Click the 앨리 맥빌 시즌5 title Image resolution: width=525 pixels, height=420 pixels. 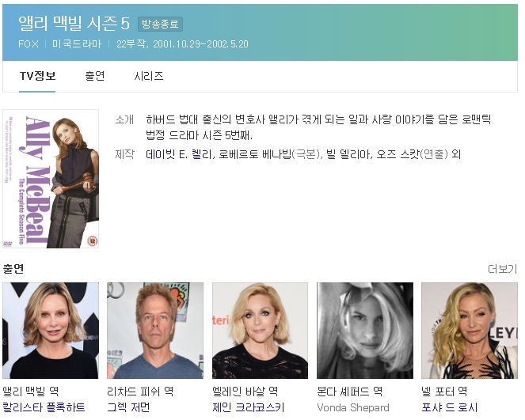click(x=74, y=23)
